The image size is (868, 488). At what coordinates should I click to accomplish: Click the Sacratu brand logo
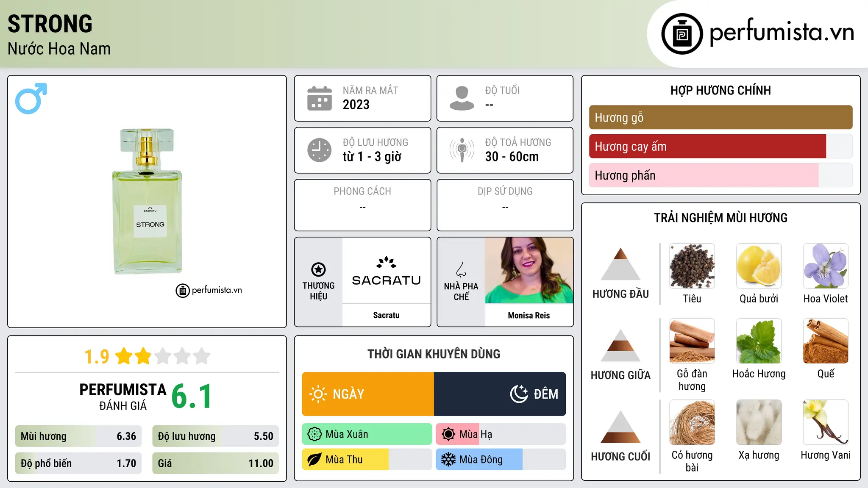pos(386,271)
